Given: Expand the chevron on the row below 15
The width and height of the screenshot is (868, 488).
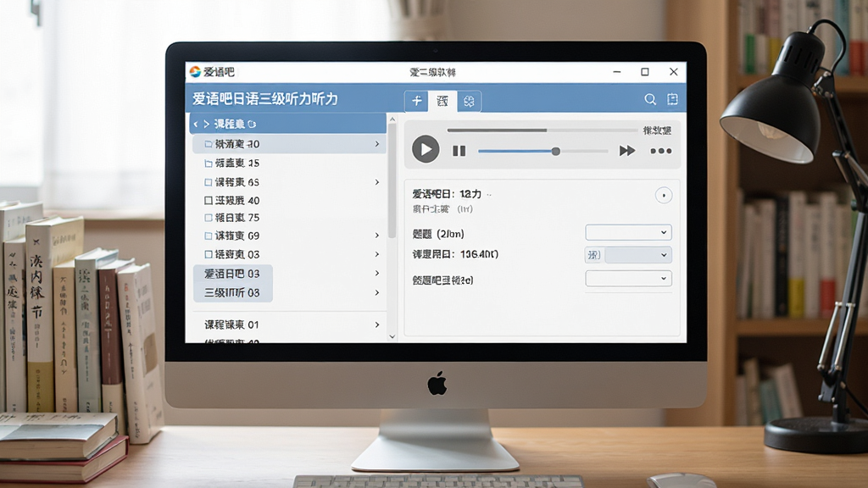Looking at the screenshot, I should 377,182.
